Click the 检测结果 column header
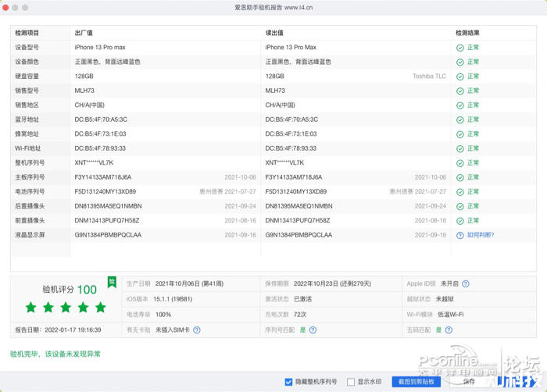This screenshot has width=547, height=392. click(467, 33)
